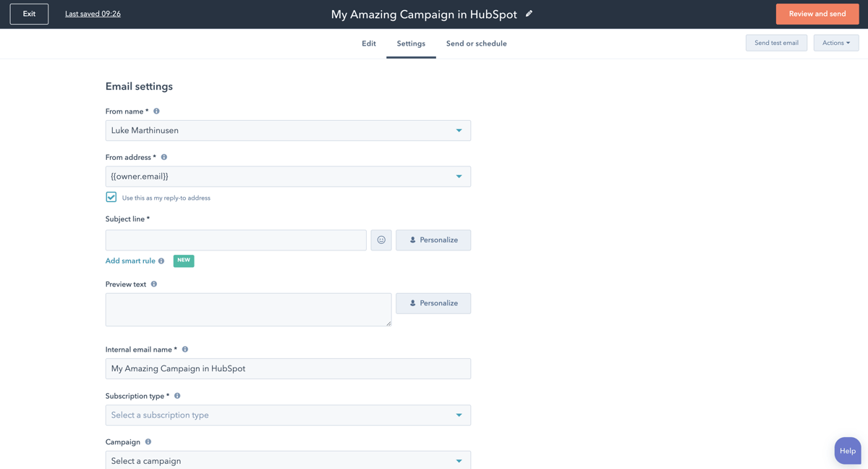Select the Settings tab
868x469 pixels.
411,43
